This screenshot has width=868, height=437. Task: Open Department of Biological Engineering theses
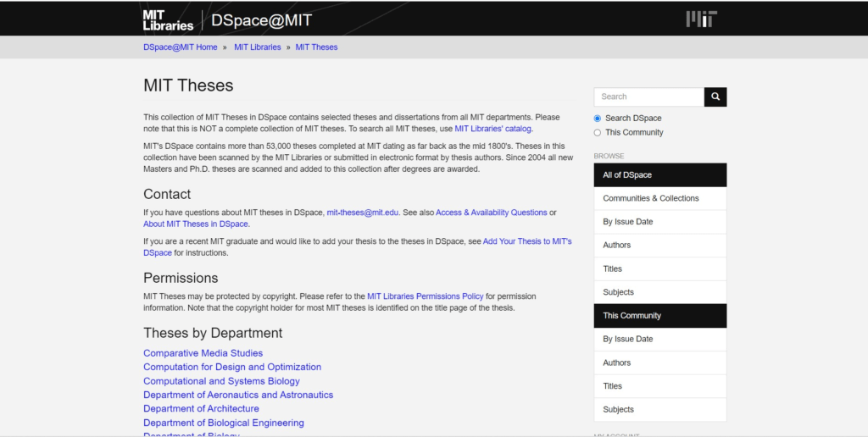coord(224,423)
